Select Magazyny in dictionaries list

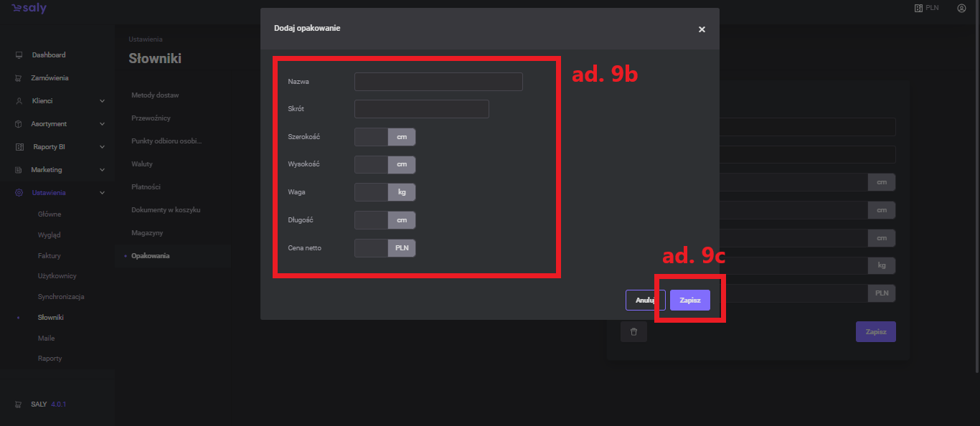[147, 233]
